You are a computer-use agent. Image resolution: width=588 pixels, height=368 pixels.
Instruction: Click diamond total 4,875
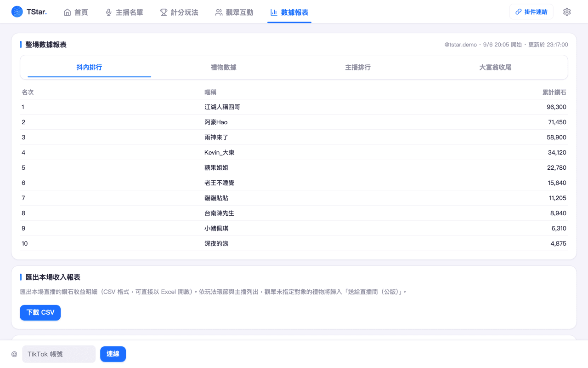558,243
